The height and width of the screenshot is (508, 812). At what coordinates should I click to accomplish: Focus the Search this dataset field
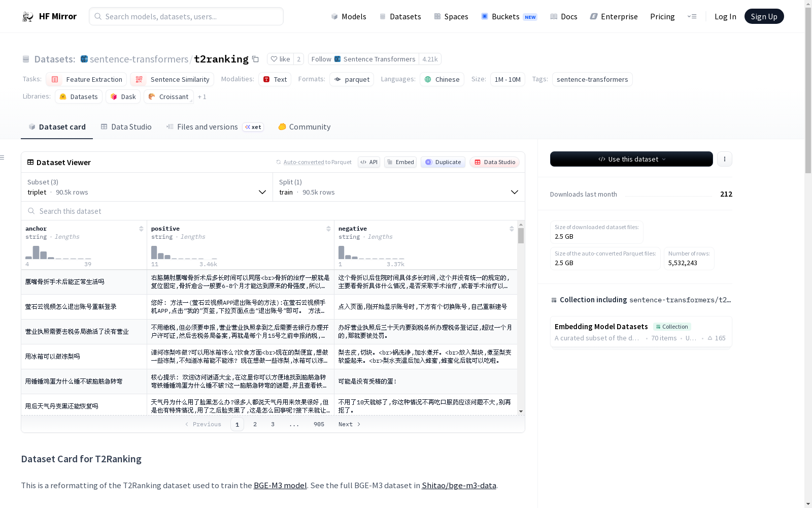[x=273, y=211]
